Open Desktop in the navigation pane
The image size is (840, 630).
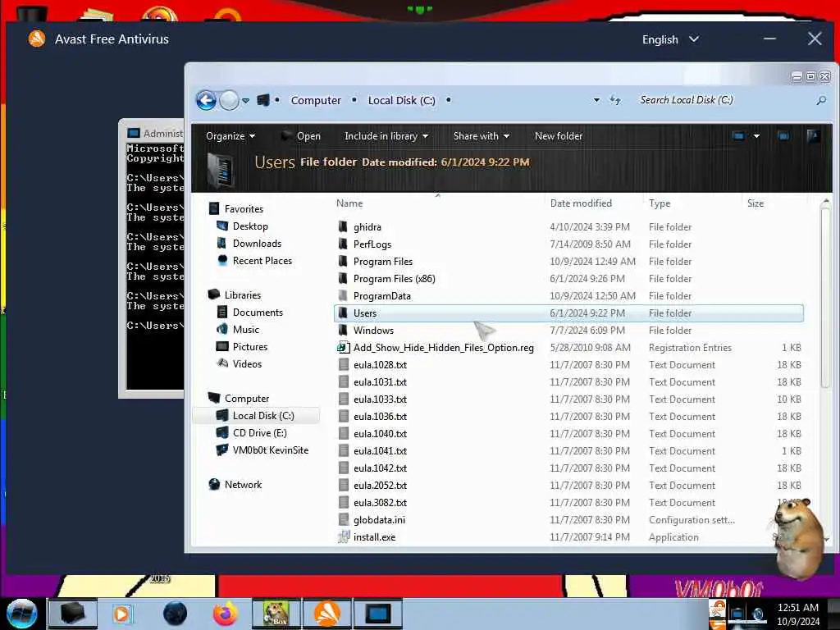(242, 226)
